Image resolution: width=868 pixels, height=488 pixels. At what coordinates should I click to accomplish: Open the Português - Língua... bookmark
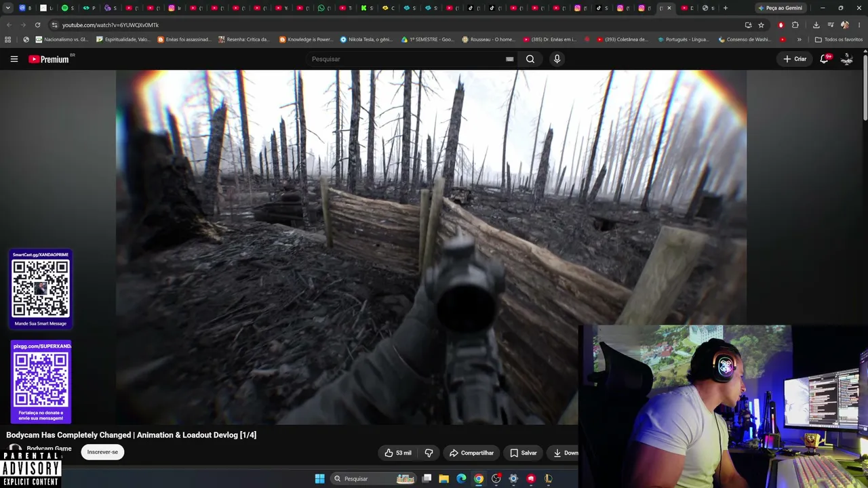(684, 39)
